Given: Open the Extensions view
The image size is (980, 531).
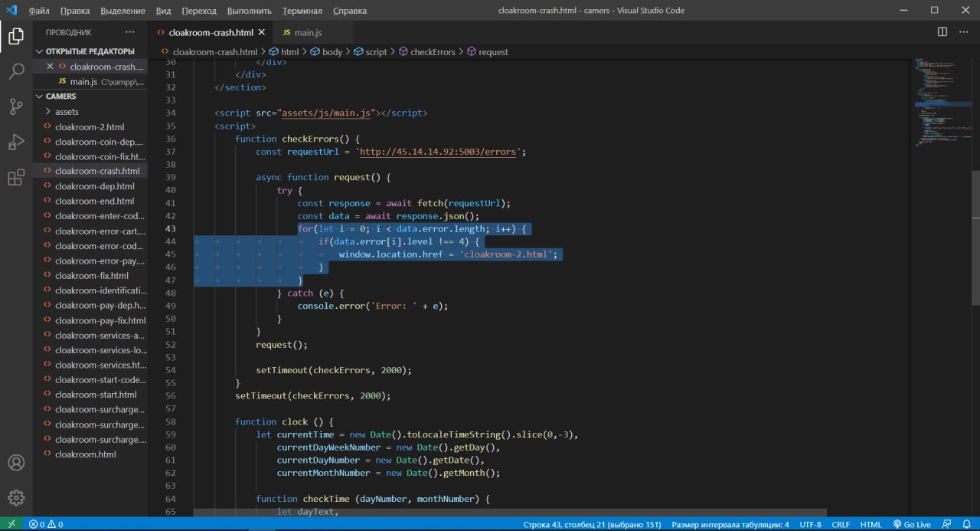Looking at the screenshot, I should pyautogui.click(x=16, y=178).
